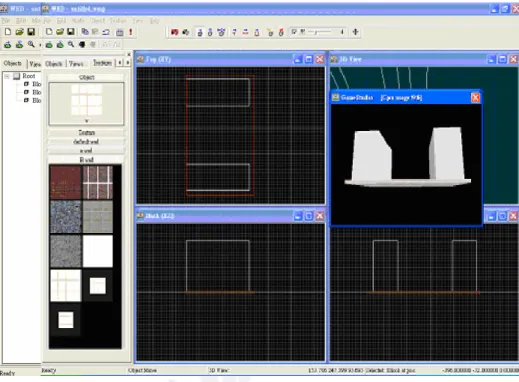Click the slider control in the top toolbar
Image resolution: width=519 pixels, height=382 pixels.
(319, 32)
